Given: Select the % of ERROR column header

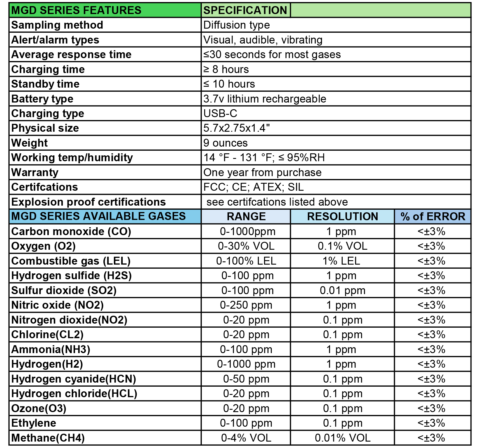Looking at the screenshot, I should [433, 216].
